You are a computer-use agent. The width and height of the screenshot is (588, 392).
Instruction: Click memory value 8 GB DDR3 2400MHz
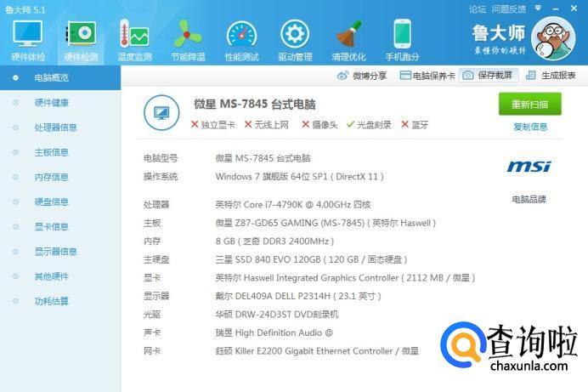pos(274,241)
